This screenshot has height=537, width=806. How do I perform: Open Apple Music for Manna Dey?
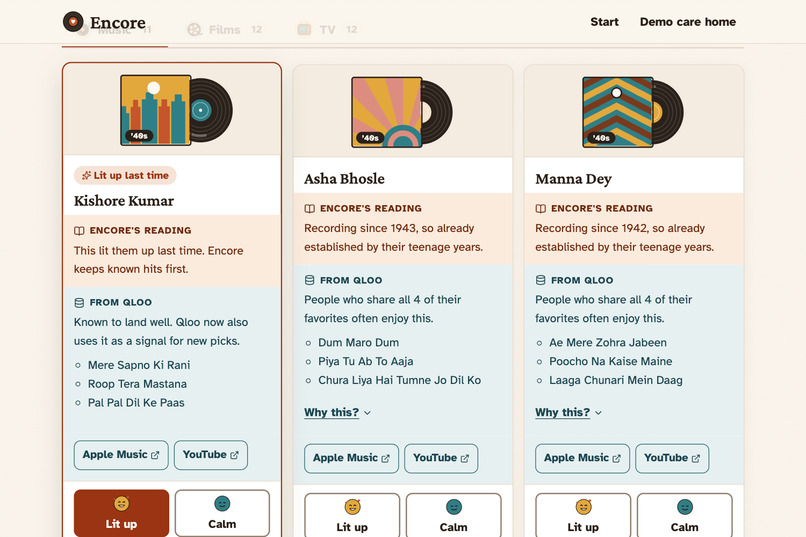(x=582, y=458)
